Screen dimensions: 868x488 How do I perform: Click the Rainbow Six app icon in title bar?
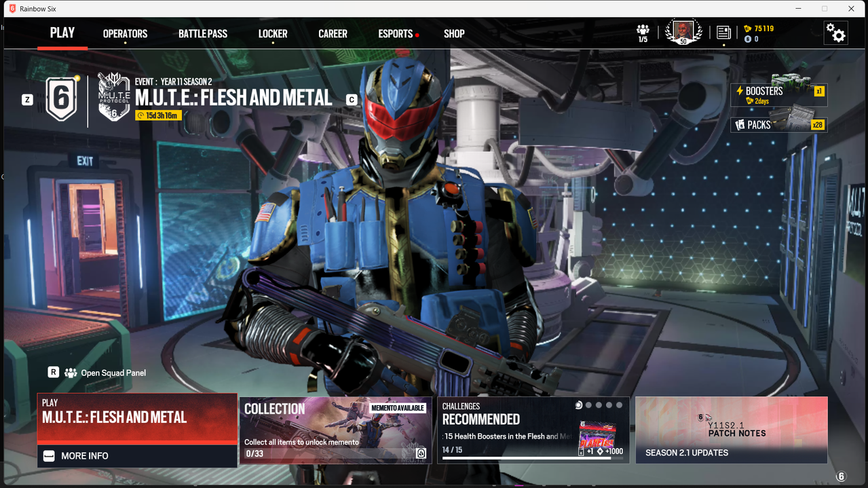coord(12,9)
